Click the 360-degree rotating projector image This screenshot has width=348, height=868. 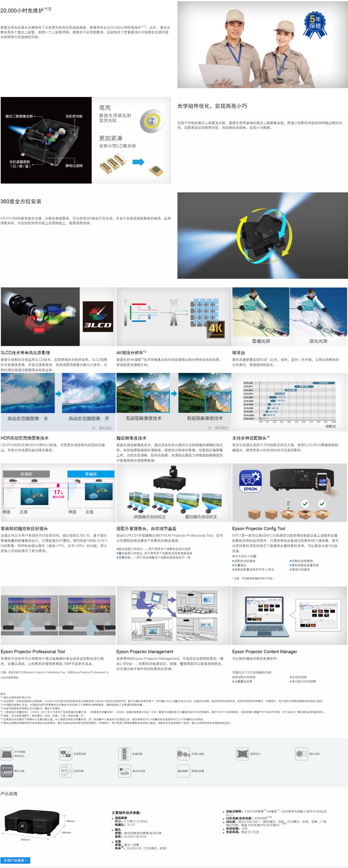click(x=262, y=235)
